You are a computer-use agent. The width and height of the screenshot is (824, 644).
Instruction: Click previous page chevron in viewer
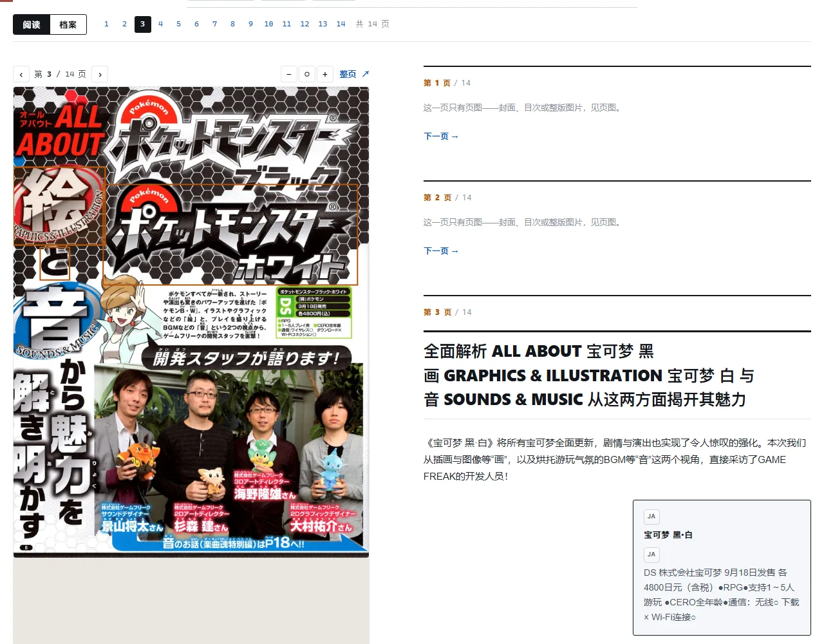[x=21, y=74]
